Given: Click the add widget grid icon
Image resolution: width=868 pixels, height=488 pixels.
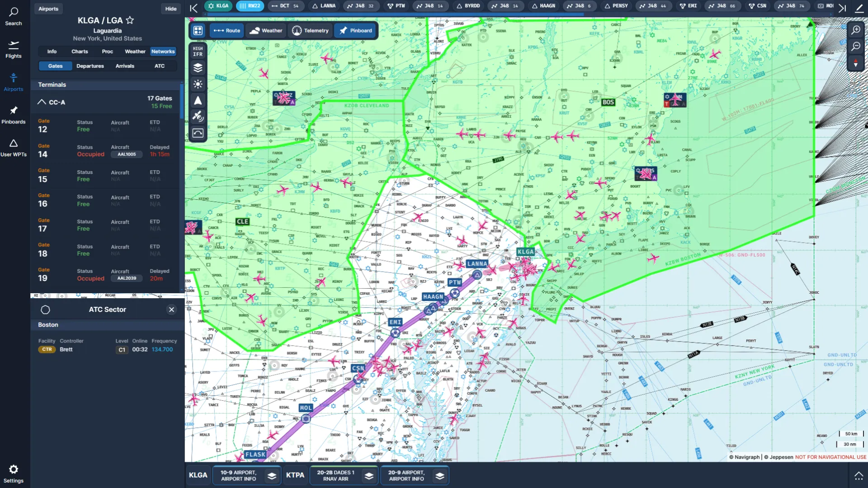Looking at the screenshot, I should (198, 31).
